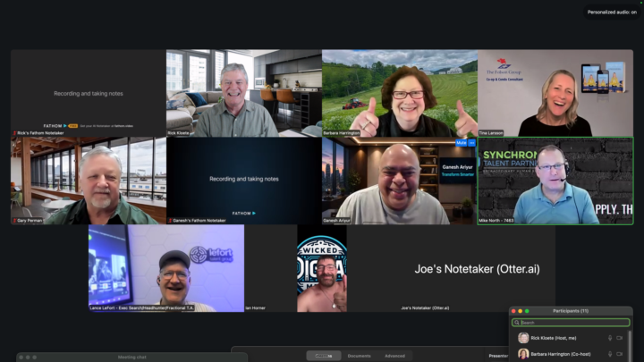Click Rick Kloete's avatar in participants list

[523, 338]
